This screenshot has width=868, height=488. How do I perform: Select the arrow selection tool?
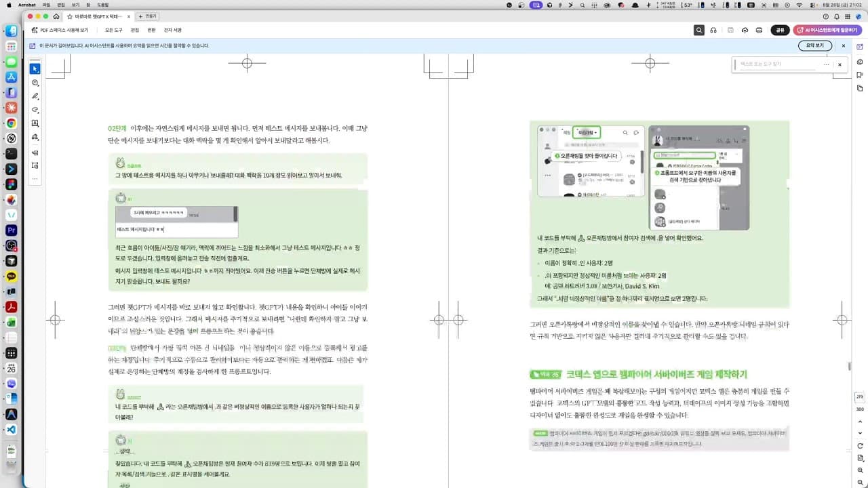35,69
